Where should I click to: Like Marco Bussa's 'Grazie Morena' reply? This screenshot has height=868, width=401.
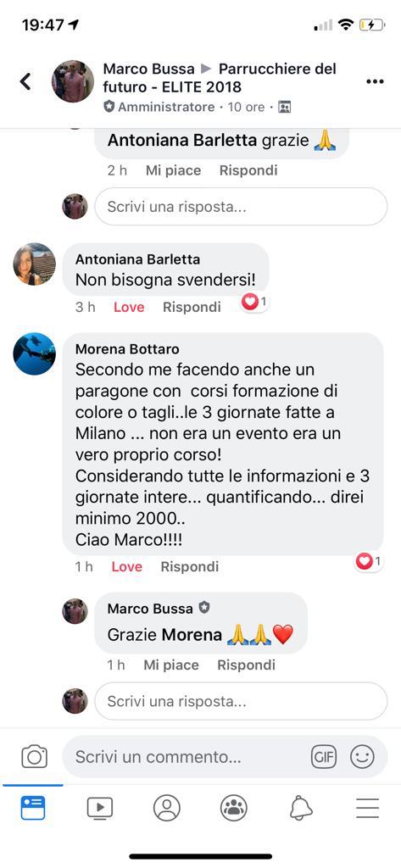coord(171,665)
